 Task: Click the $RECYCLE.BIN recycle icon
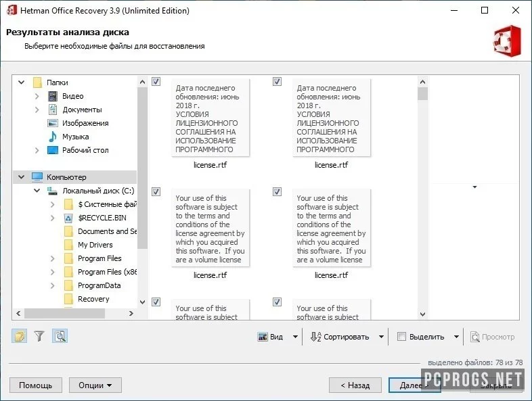[x=68, y=218]
